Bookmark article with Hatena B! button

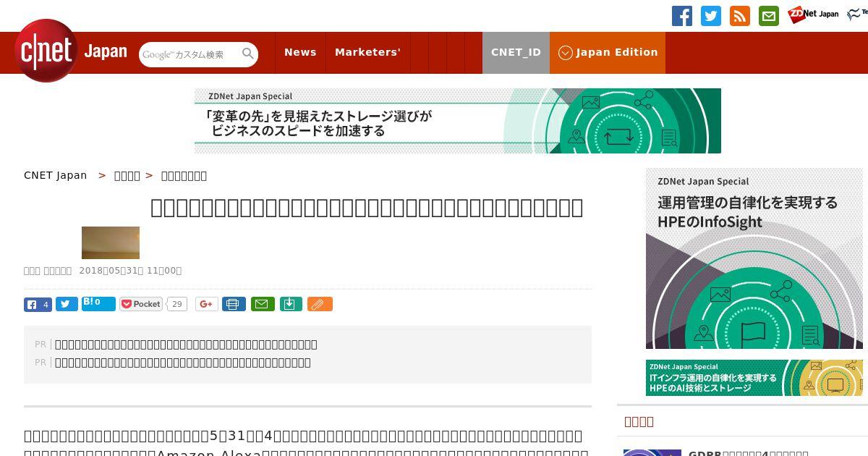click(98, 304)
